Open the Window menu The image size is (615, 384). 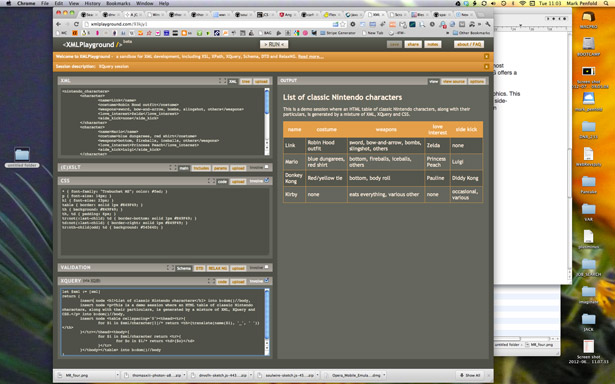[144, 3]
